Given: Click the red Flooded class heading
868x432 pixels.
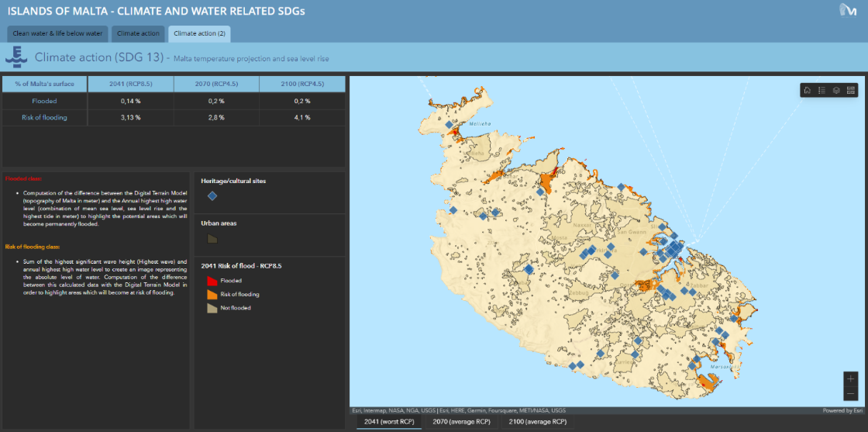Looking at the screenshot, I should point(22,178).
